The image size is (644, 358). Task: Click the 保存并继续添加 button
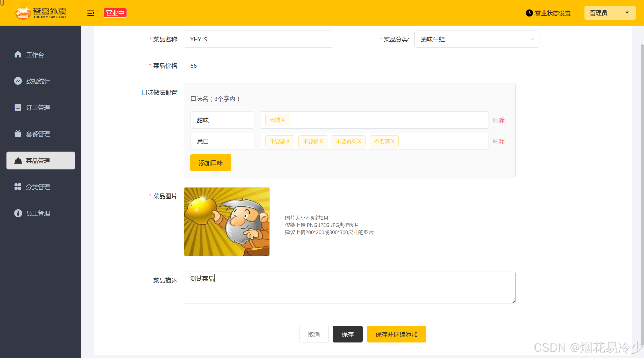pyautogui.click(x=396, y=334)
